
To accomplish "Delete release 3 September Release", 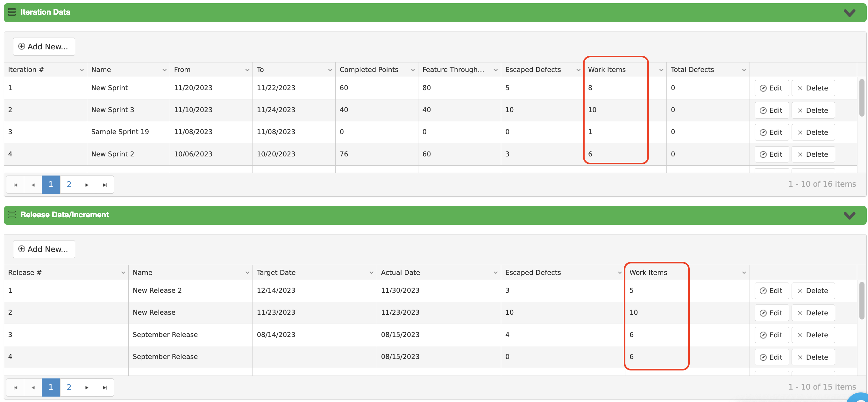I will 813,335.
